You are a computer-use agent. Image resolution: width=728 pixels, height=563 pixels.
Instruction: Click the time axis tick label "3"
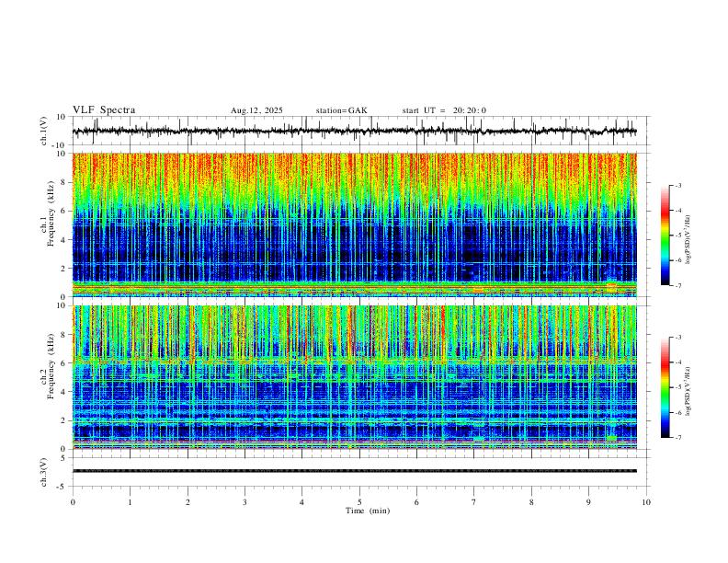tap(245, 502)
